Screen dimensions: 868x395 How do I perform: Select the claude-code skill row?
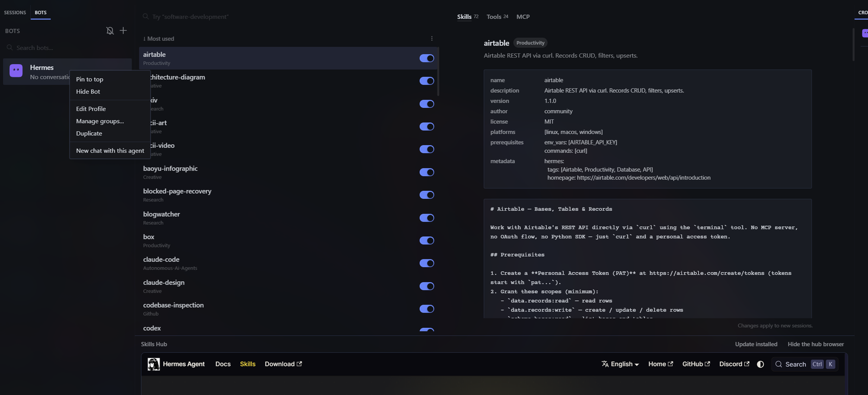tap(289, 263)
